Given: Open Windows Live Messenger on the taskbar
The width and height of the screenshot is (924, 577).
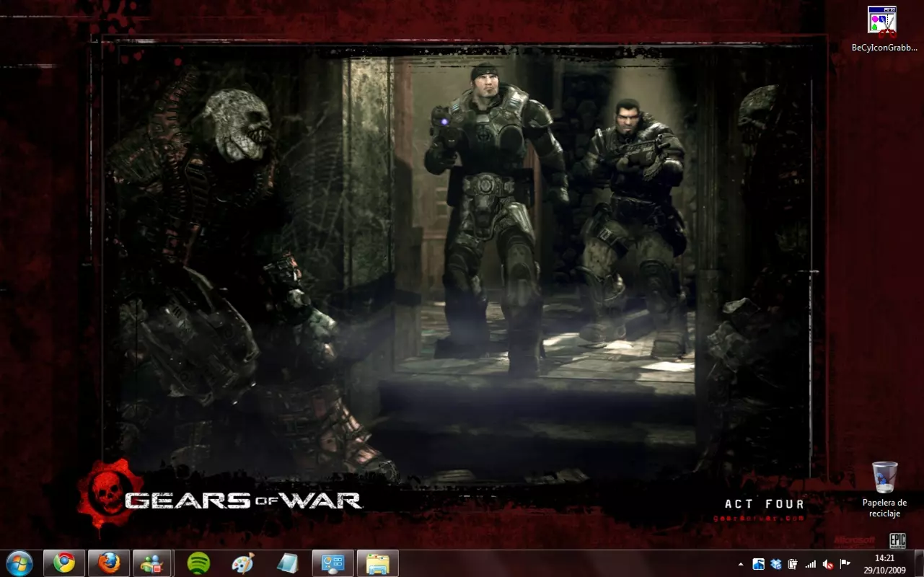Looking at the screenshot, I should tap(152, 563).
